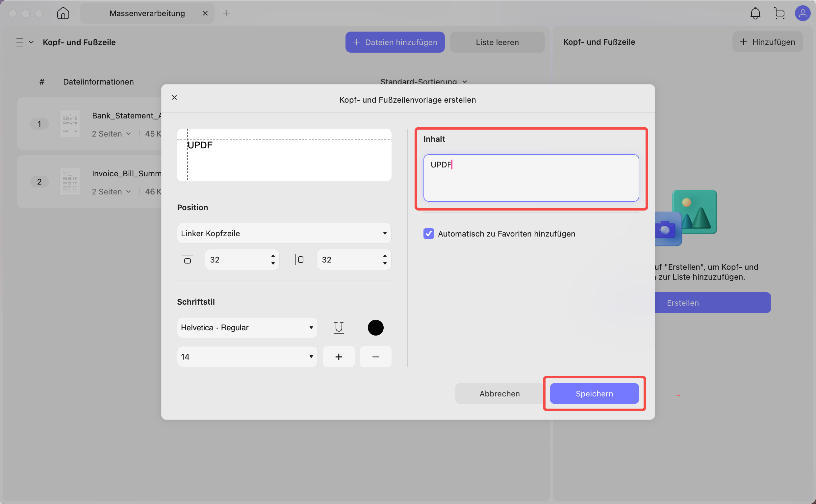Viewport: 816px width, 504px height.
Task: Click the left margin input field
Action: tap(354, 260)
